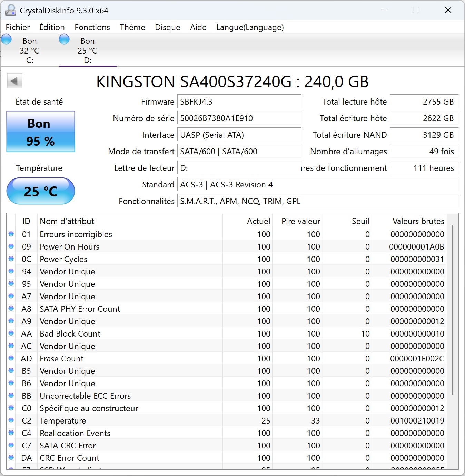Viewport: 465px width, 476px height.
Task: Click status icon of attribute A7 row
Action: (x=11, y=296)
